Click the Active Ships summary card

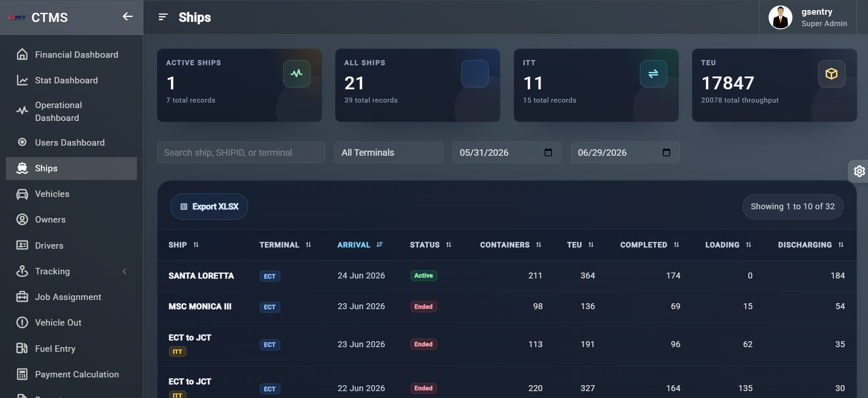(240, 85)
